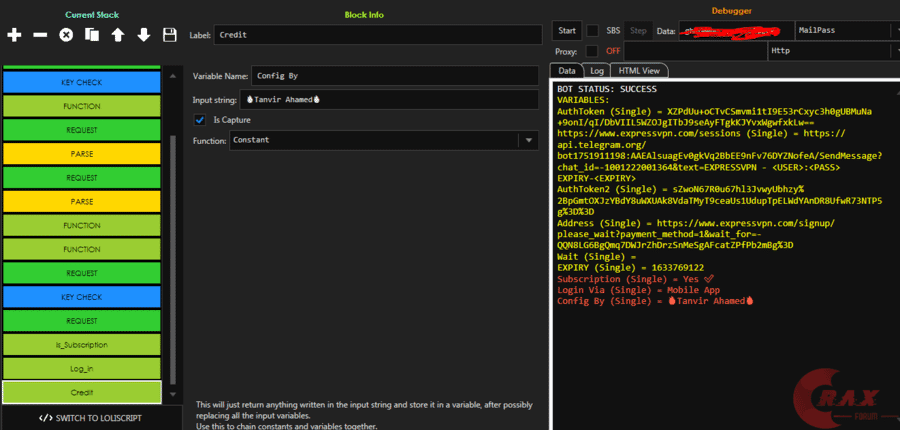The height and width of the screenshot is (430, 900).
Task: Click the remove block minus icon
Action: coord(40,35)
